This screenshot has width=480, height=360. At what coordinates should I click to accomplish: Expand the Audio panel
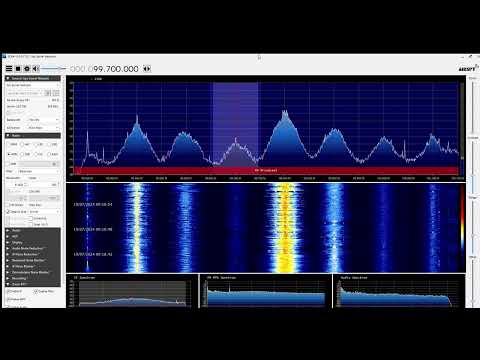pos(33,230)
